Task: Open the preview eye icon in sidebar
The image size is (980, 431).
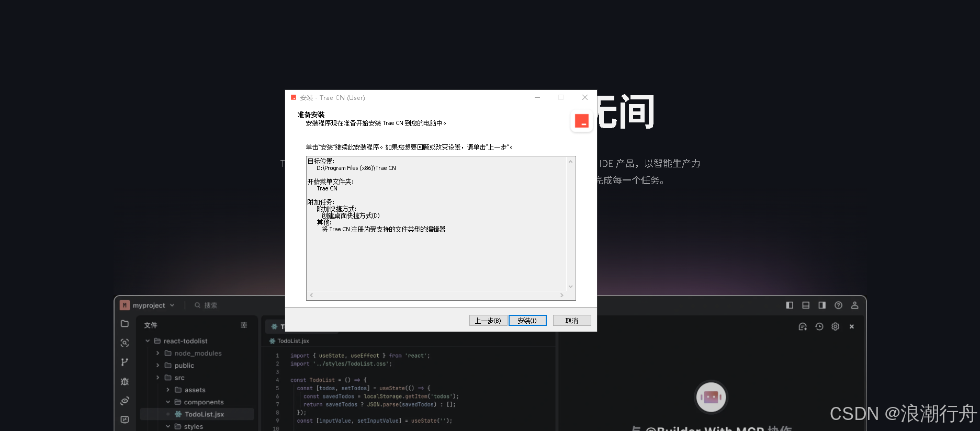Action: click(125, 401)
